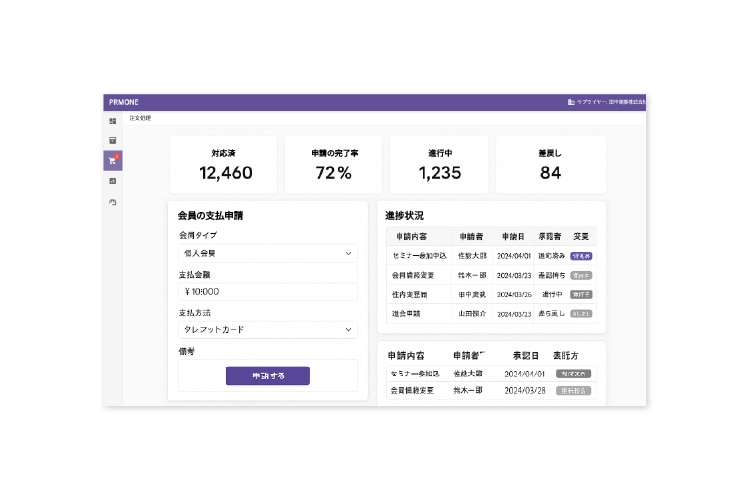Open the dashboard grid icon in sidebar
Viewport: 750px width, 500px height.
pyautogui.click(x=112, y=121)
